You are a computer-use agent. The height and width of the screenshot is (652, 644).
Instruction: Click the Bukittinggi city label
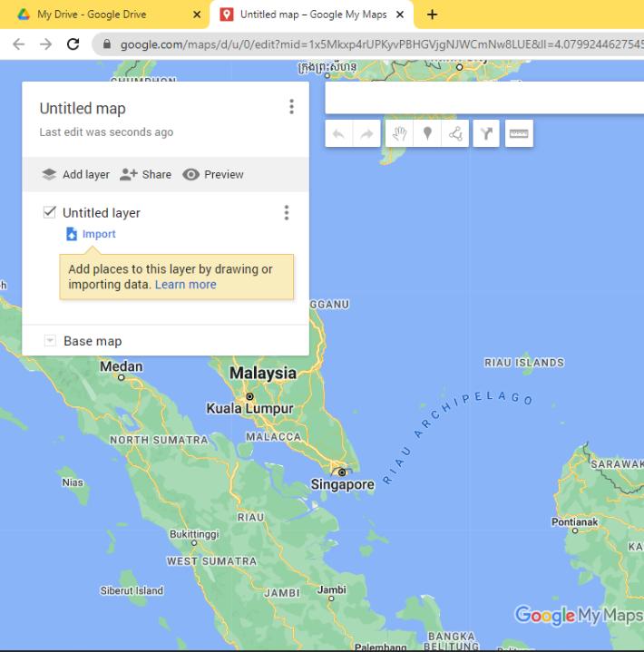click(194, 534)
